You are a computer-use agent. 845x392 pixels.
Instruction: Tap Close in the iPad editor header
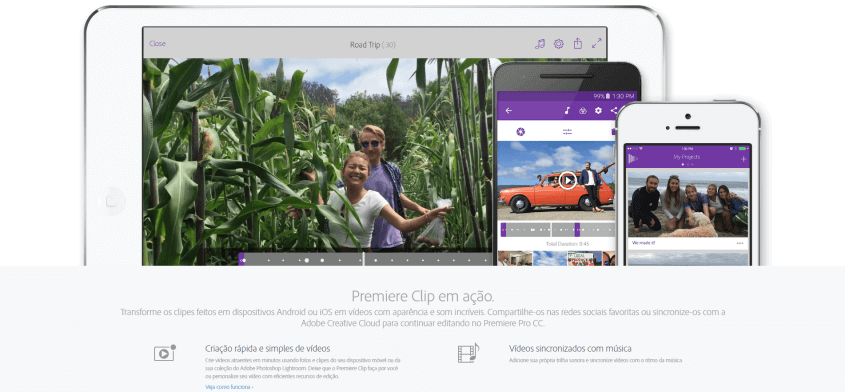[x=157, y=44]
